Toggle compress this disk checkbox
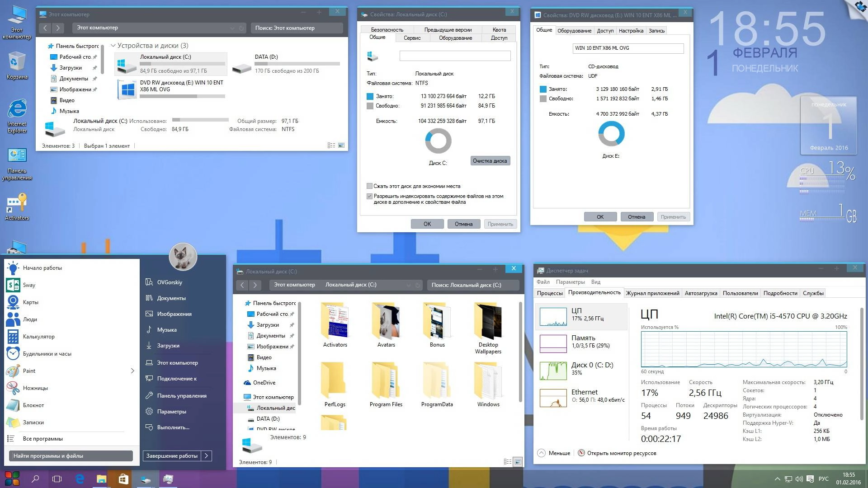 [x=369, y=186]
